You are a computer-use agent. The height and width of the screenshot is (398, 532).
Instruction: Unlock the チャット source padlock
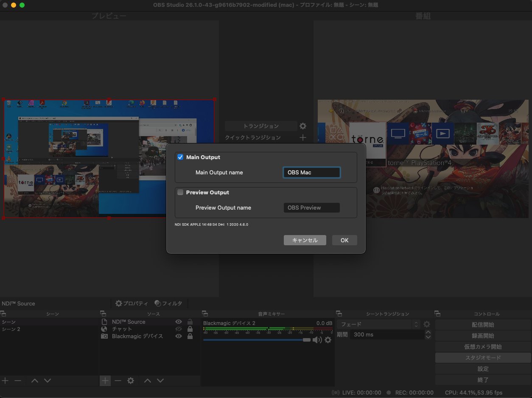pyautogui.click(x=190, y=329)
